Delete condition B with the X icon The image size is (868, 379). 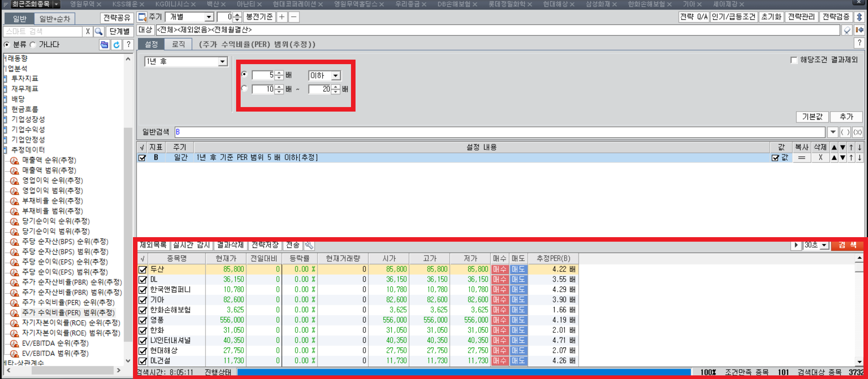coord(821,158)
